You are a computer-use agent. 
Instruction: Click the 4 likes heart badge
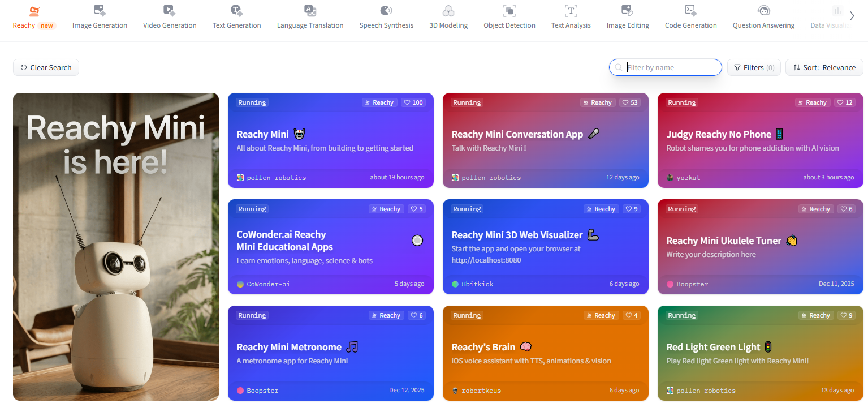click(632, 315)
